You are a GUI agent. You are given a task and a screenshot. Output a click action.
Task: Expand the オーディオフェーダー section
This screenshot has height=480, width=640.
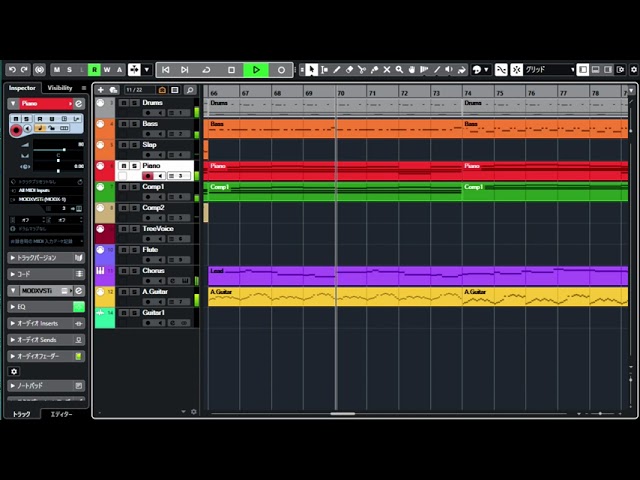point(46,356)
